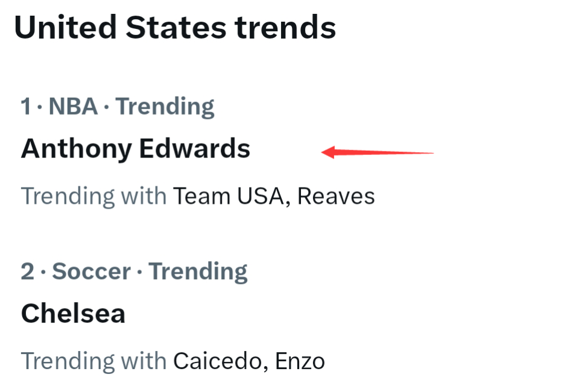Click the surname 'Edwards' in the first trend
Screen dimensions: 579x392
(x=194, y=148)
